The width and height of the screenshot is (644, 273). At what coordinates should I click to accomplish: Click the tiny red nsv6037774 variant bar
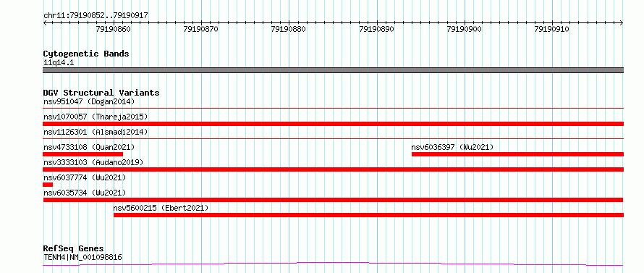pos(48,185)
